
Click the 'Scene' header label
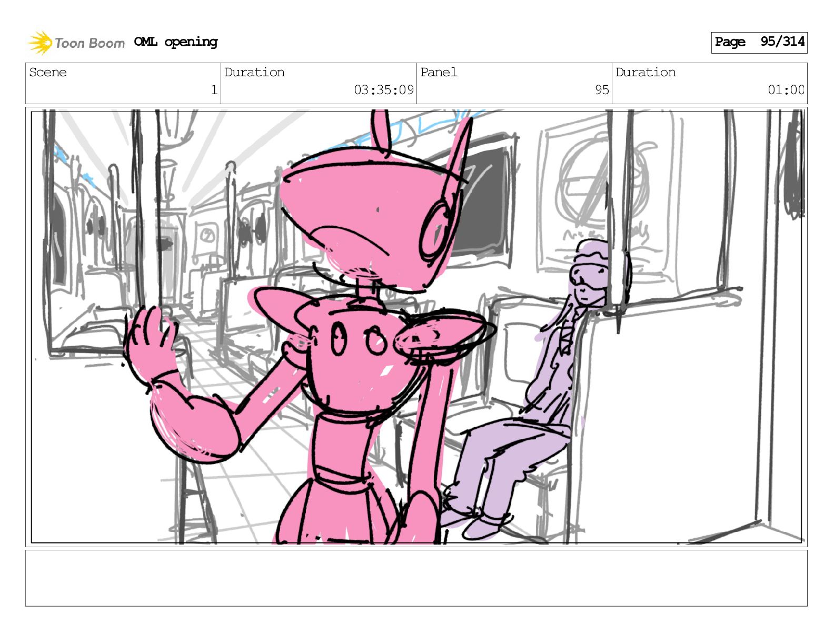pos(48,72)
